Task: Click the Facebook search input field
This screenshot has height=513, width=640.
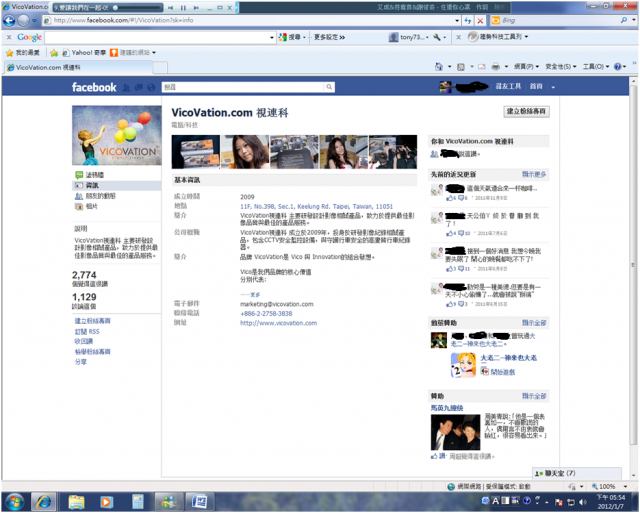Action: tap(244, 87)
